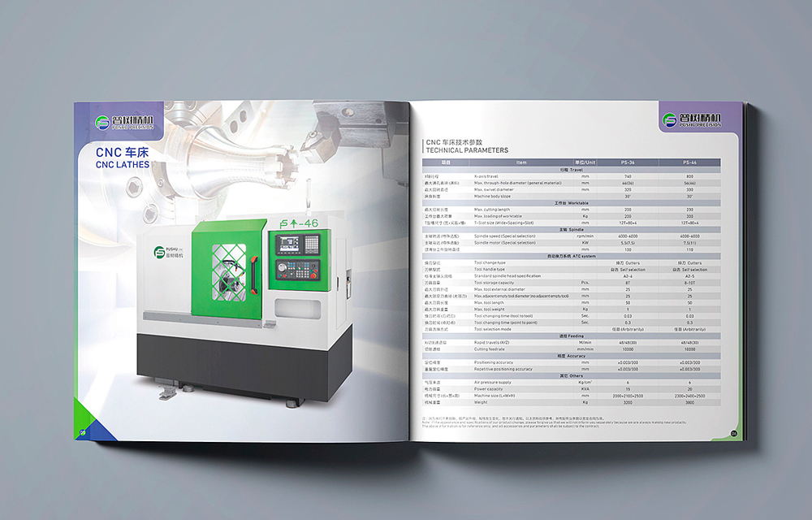
Task: Click the Item column header
Action: click(x=521, y=162)
